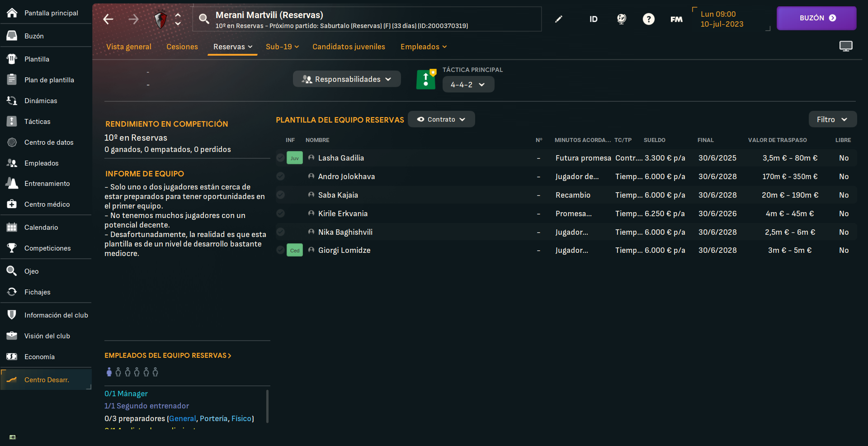The image size is (868, 446).
Task: Open Centro Desarr. in sidebar
Action: pos(45,380)
